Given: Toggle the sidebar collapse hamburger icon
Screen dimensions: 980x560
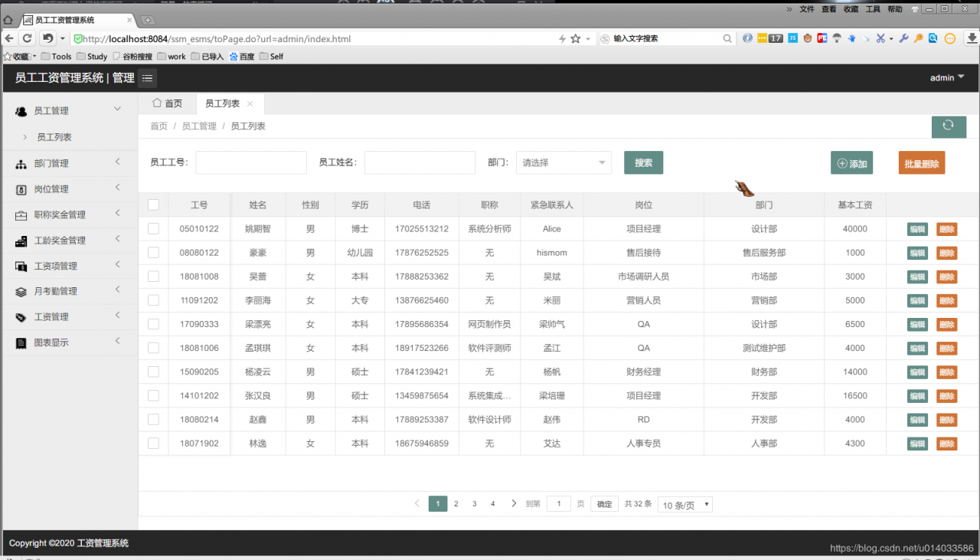Looking at the screenshot, I should pos(147,77).
